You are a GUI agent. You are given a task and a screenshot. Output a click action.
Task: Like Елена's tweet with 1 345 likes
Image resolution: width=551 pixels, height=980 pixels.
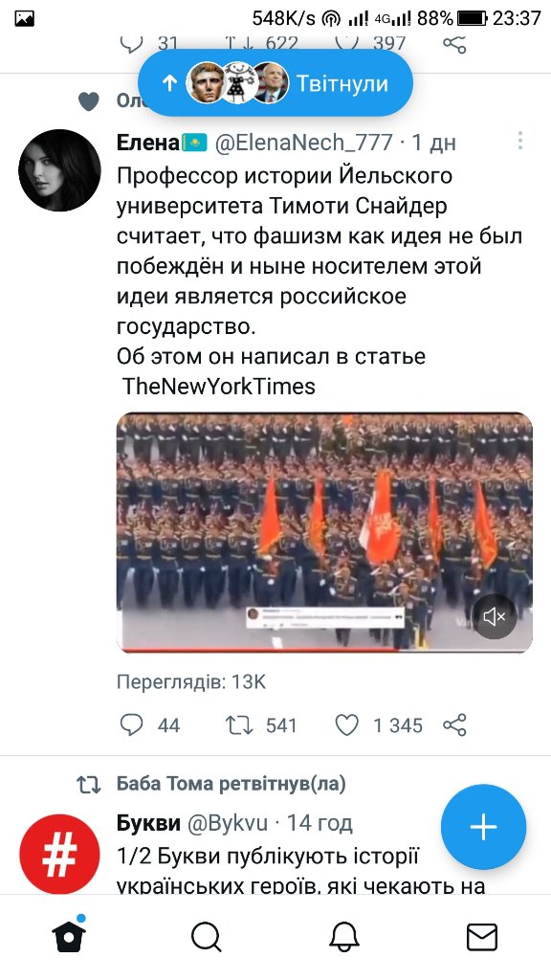346,725
